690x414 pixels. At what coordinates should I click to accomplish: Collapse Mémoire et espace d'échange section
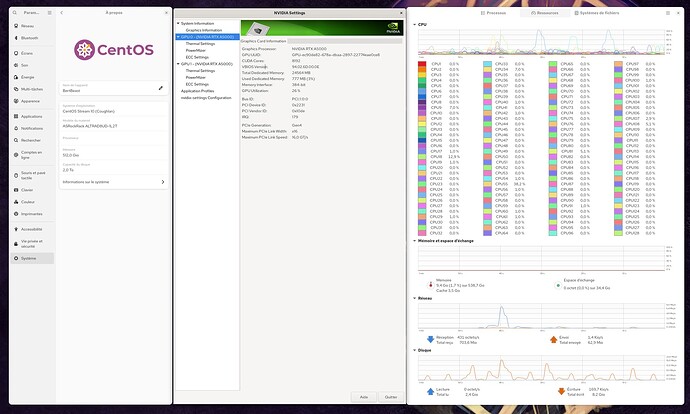click(415, 241)
